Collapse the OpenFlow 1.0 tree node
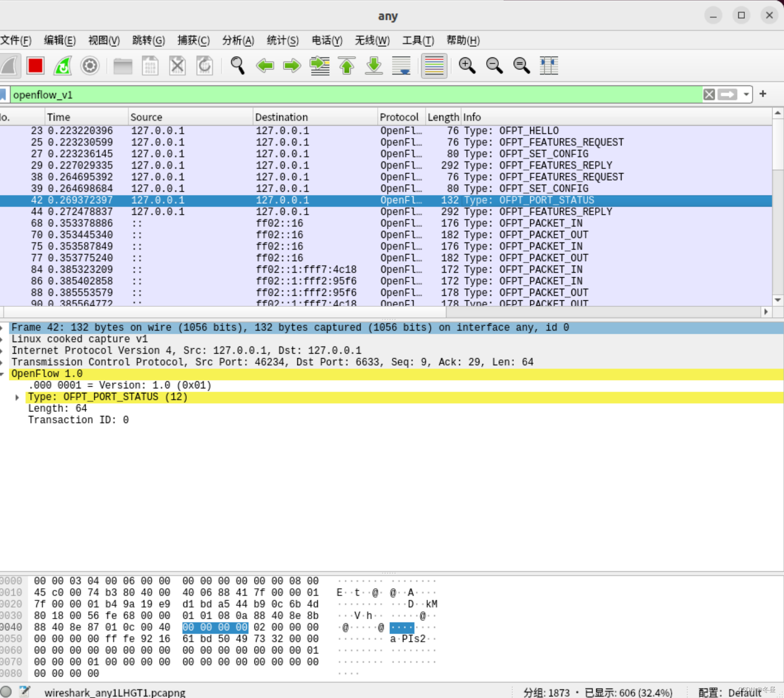The height and width of the screenshot is (698, 784). [x=2, y=374]
